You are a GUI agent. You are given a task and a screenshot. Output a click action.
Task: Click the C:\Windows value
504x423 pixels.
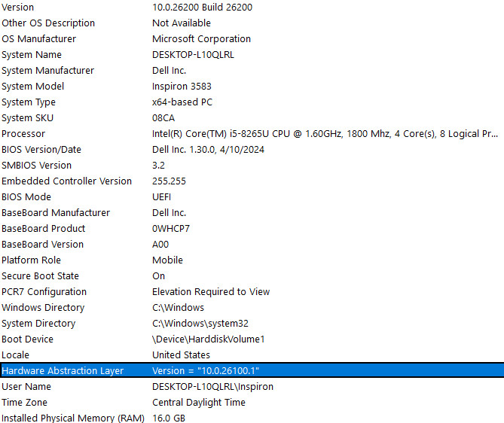pyautogui.click(x=178, y=307)
